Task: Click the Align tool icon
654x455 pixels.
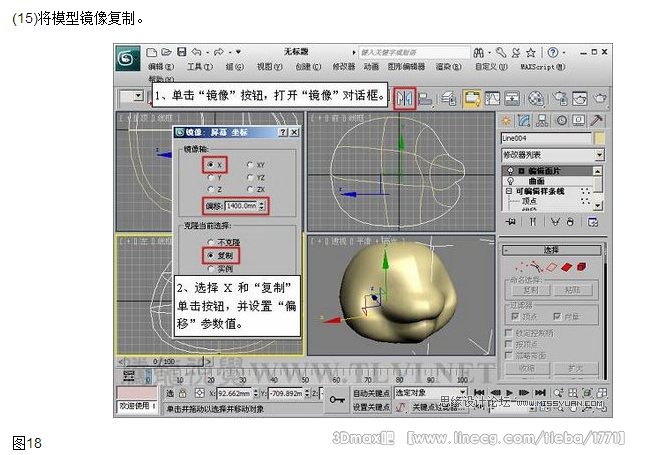Action: click(425, 99)
